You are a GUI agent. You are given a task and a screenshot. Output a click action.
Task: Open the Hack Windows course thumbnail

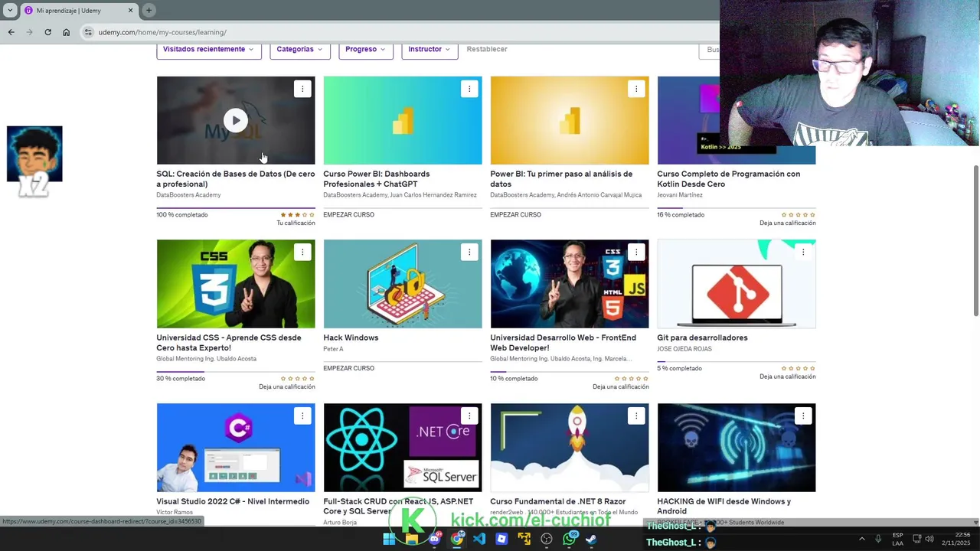coord(403,284)
